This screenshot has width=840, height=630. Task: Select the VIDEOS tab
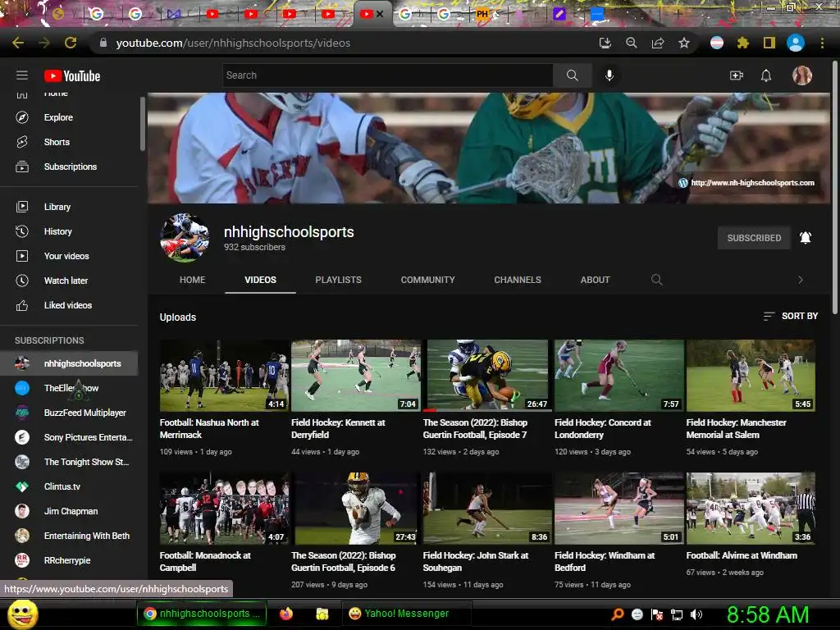[260, 280]
